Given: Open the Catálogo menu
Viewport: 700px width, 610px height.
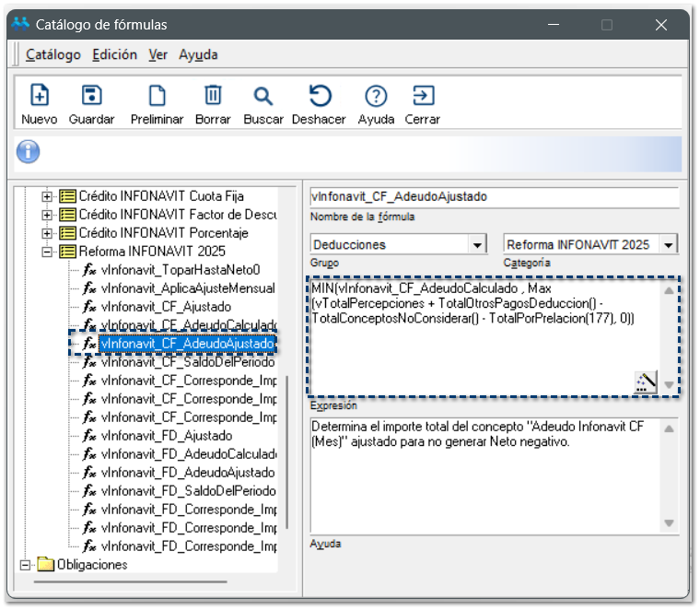Looking at the screenshot, I should 53,54.
